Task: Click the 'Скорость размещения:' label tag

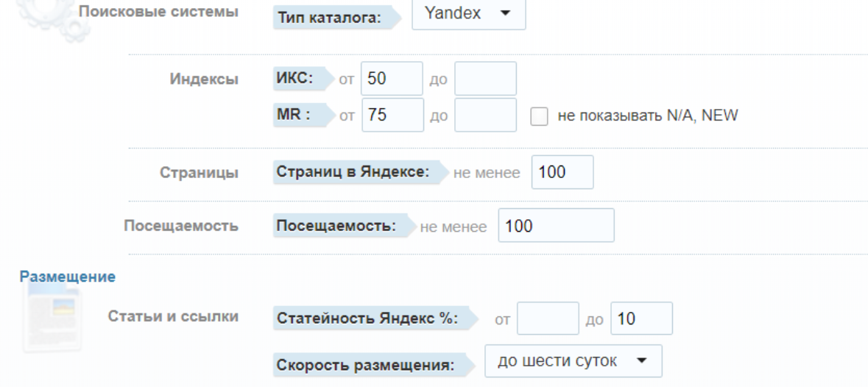Action: (x=365, y=363)
